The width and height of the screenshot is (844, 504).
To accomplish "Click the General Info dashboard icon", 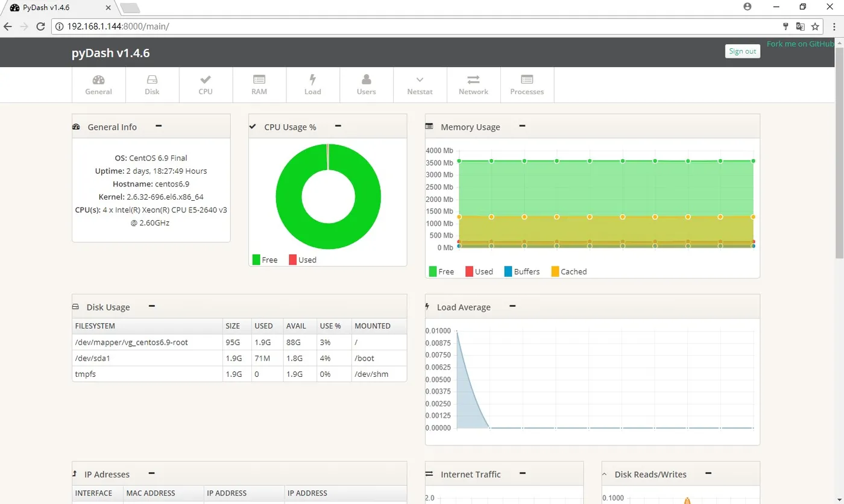I will click(x=76, y=127).
